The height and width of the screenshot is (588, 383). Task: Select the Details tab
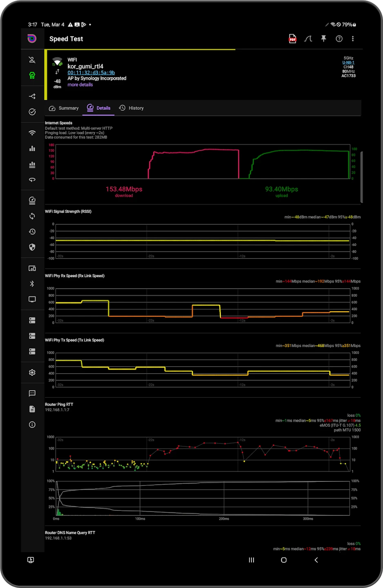pos(98,108)
